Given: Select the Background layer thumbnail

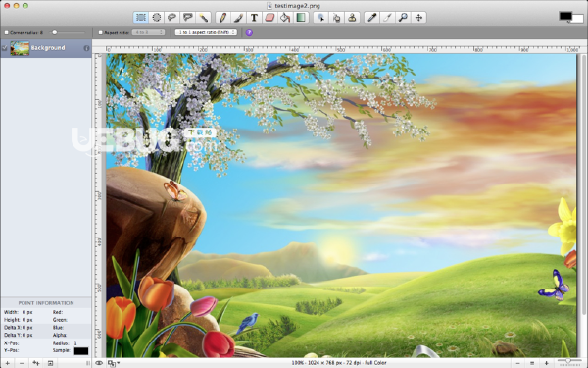Looking at the screenshot, I should click(20, 48).
